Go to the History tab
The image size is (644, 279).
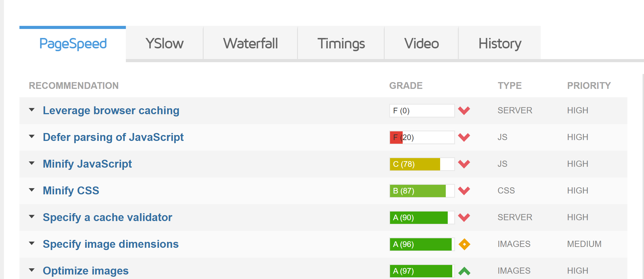(500, 44)
